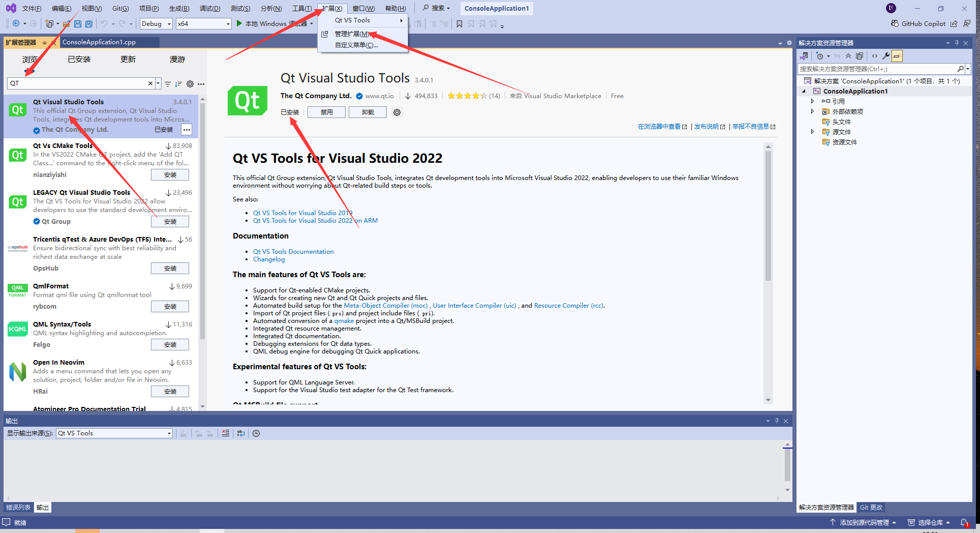Switch to the 已安装 tab

(x=79, y=60)
